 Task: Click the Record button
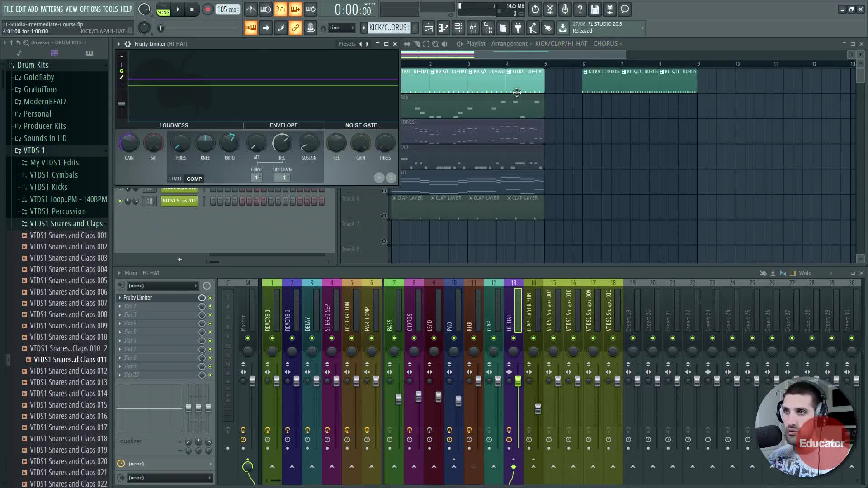pos(208,9)
